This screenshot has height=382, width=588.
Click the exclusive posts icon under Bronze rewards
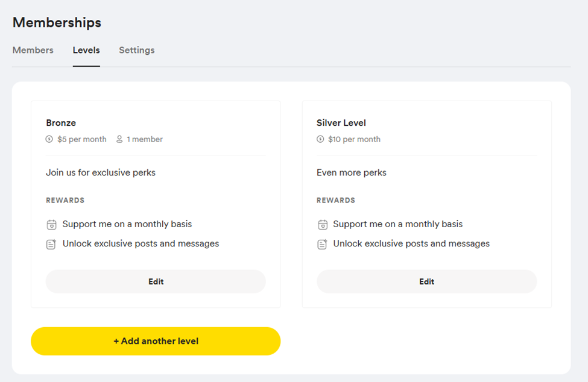click(x=51, y=244)
